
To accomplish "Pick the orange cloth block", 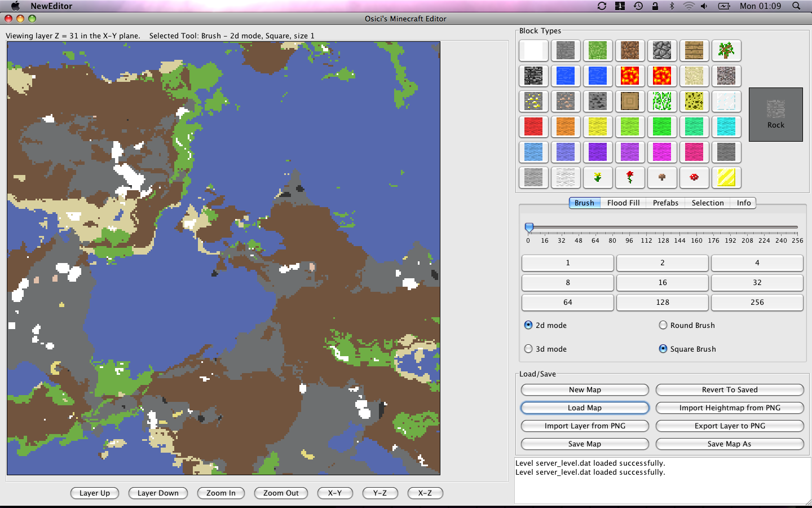I will [x=566, y=126].
